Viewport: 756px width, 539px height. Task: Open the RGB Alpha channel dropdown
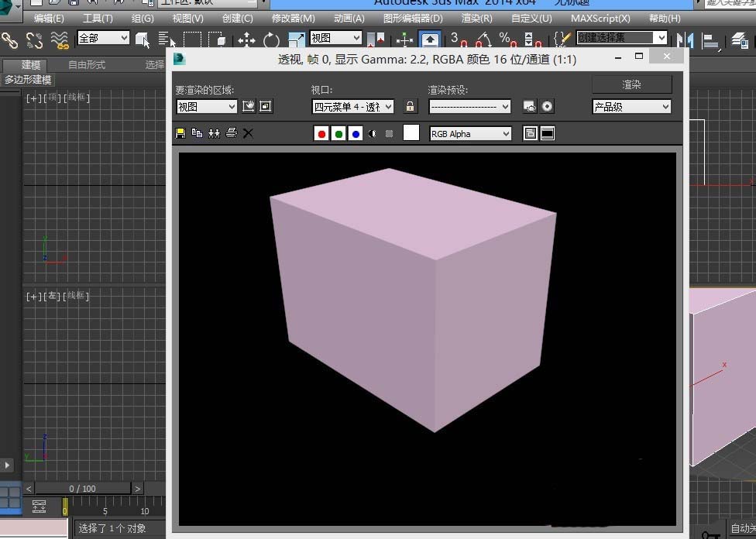coord(471,134)
